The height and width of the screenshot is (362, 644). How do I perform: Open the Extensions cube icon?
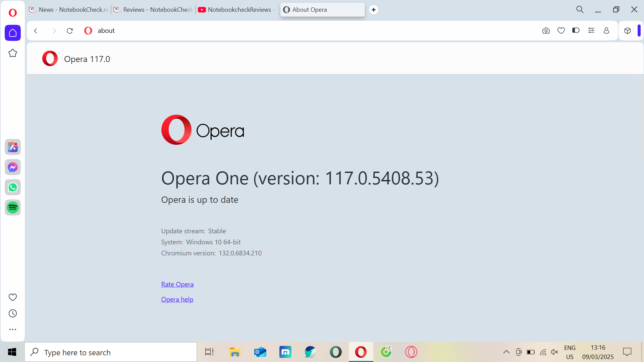(628, 31)
